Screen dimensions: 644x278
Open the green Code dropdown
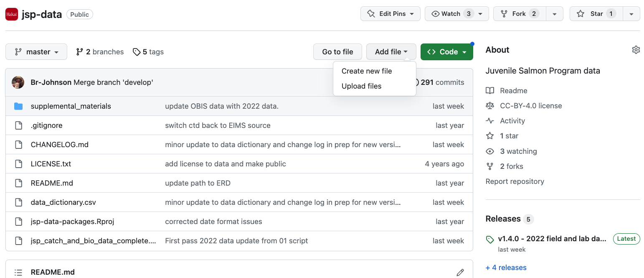tap(446, 52)
